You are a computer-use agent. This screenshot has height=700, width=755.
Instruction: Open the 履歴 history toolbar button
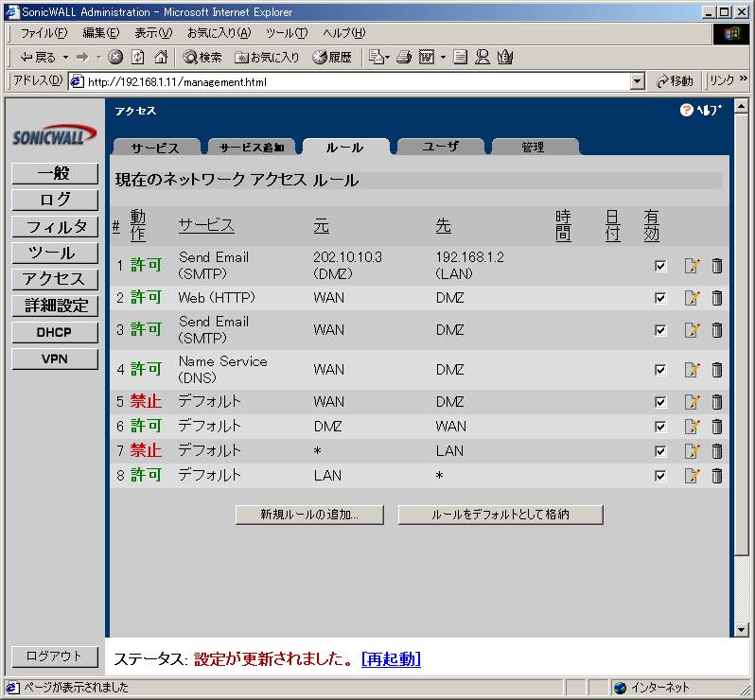click(332, 58)
